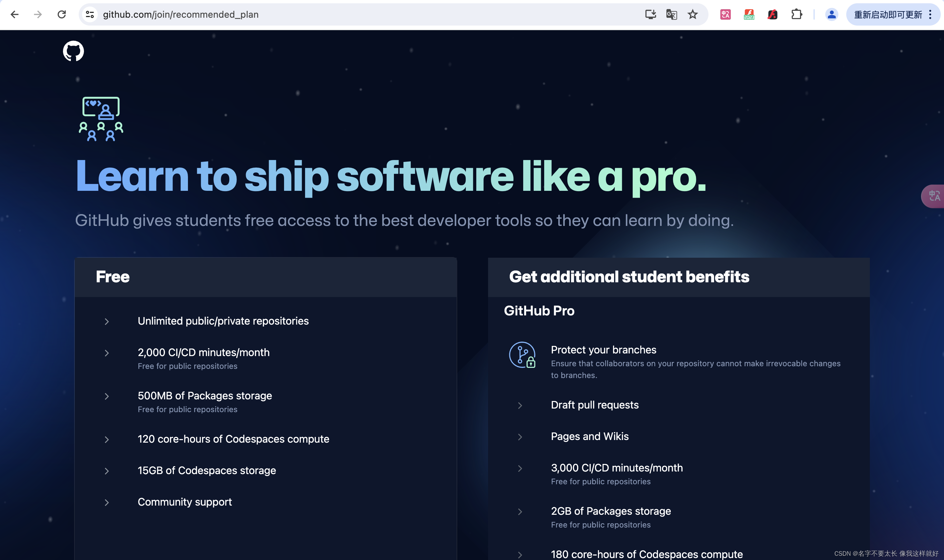This screenshot has width=944, height=560.
Task: Click 3,000 CI/CD minutes/month text
Action: point(617,468)
